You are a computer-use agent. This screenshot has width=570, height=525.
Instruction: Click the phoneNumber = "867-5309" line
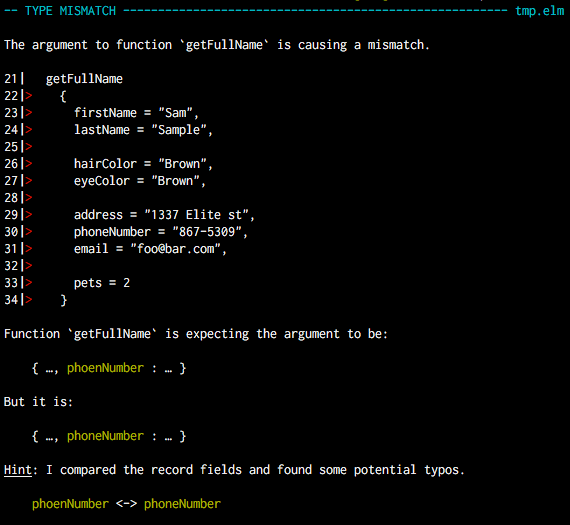coord(161,232)
